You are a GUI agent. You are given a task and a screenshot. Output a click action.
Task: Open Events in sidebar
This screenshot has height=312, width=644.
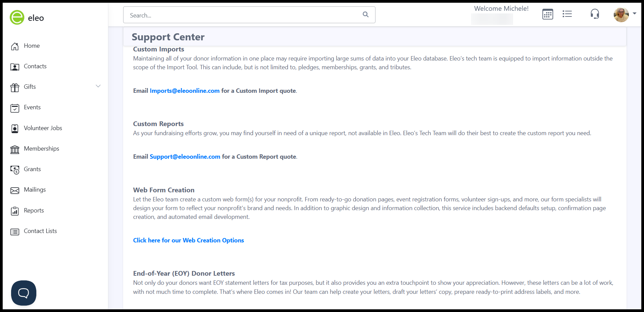click(x=32, y=107)
